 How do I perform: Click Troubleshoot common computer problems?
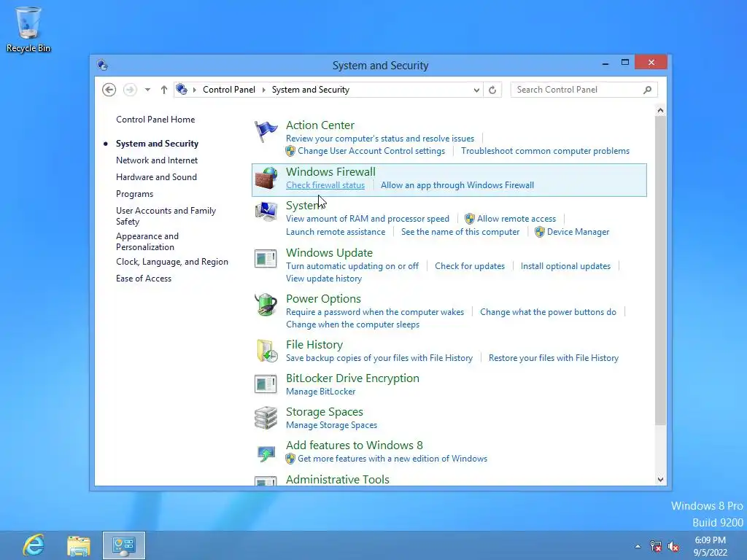(x=545, y=151)
